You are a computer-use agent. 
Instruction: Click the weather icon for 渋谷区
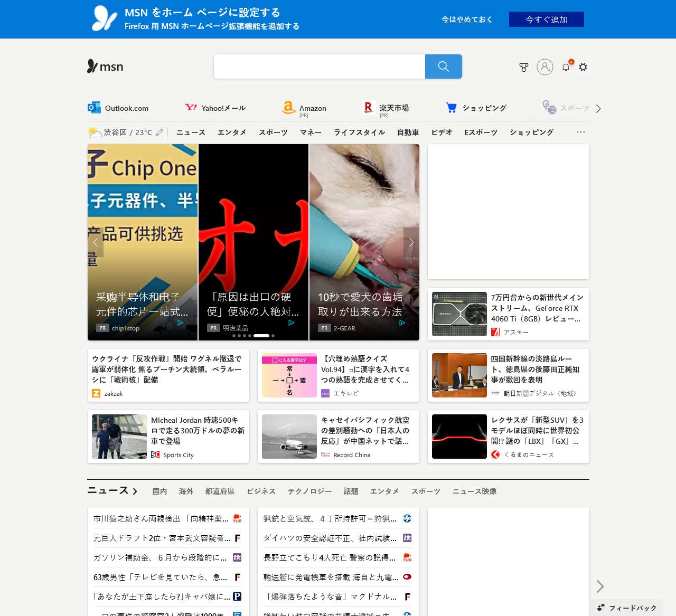[x=95, y=132]
